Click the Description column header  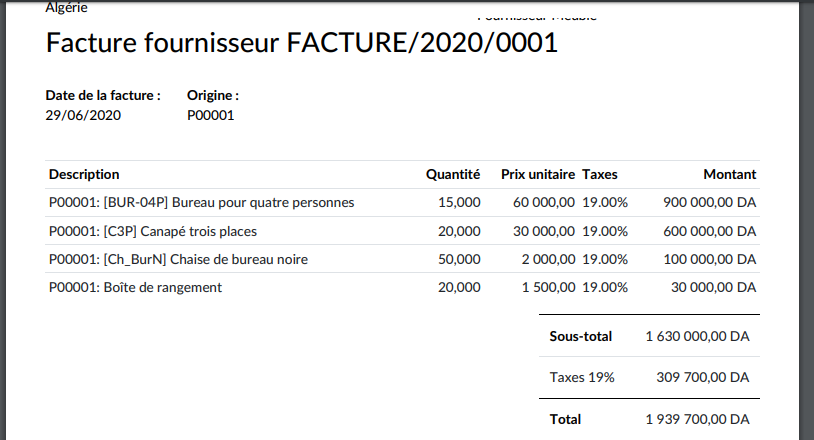(x=84, y=174)
